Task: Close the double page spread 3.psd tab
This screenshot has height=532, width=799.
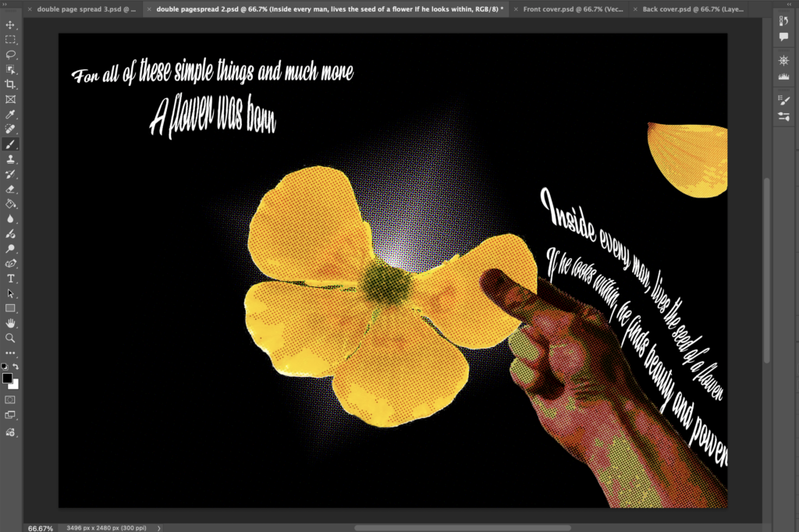Action: pos(30,9)
